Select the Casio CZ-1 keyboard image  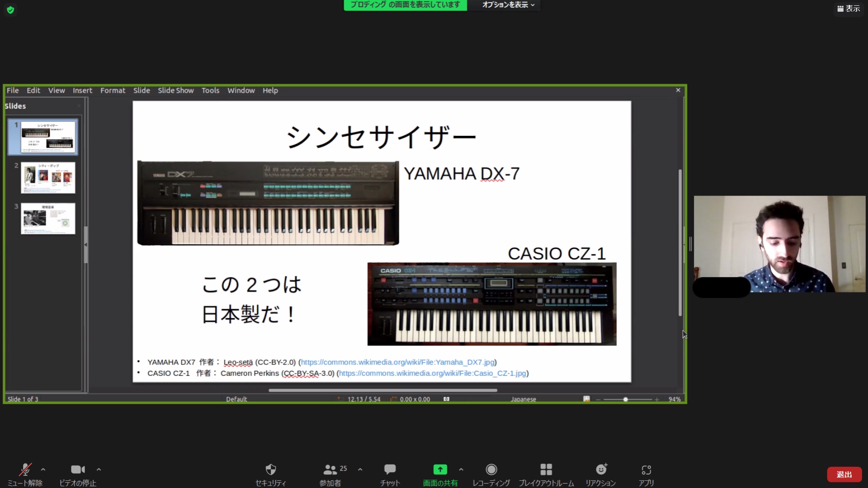point(492,304)
